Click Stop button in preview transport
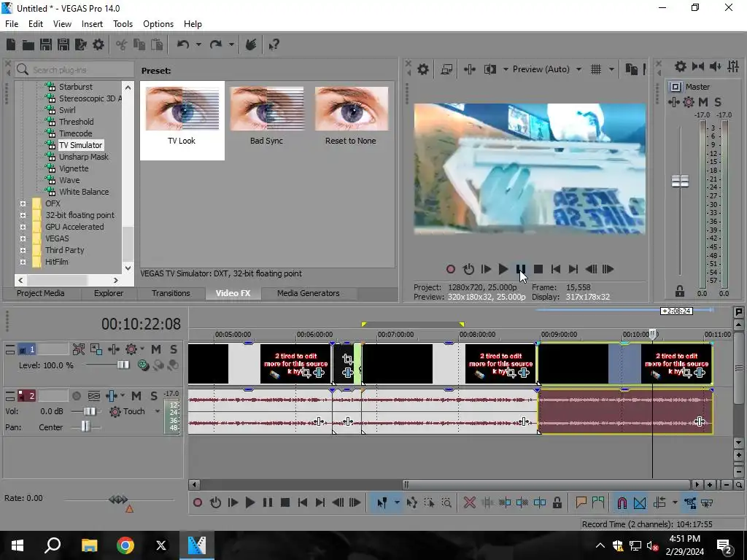 [538, 270]
